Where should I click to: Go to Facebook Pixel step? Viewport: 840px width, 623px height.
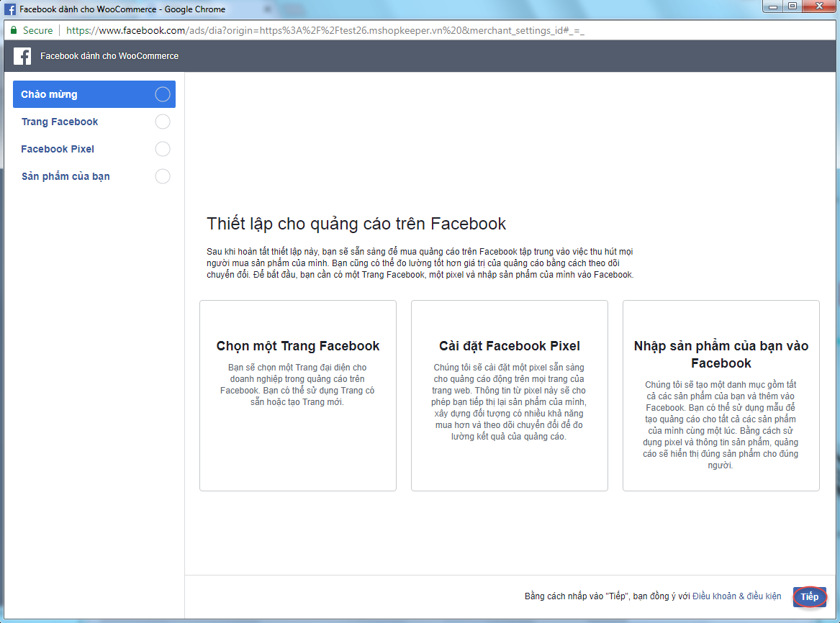coord(94,149)
